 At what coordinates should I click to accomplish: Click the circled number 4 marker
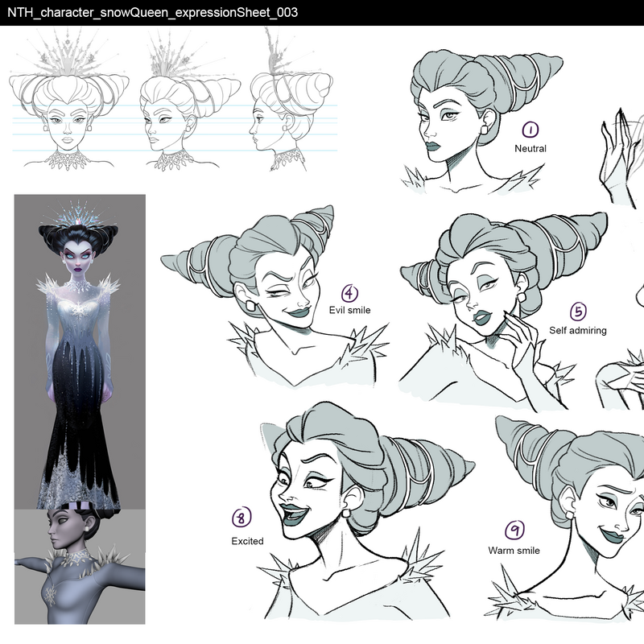tap(349, 293)
